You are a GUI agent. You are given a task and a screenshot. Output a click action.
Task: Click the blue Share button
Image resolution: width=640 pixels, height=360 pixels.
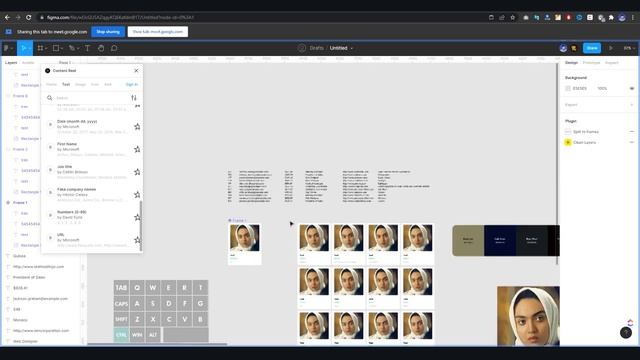[x=592, y=48]
